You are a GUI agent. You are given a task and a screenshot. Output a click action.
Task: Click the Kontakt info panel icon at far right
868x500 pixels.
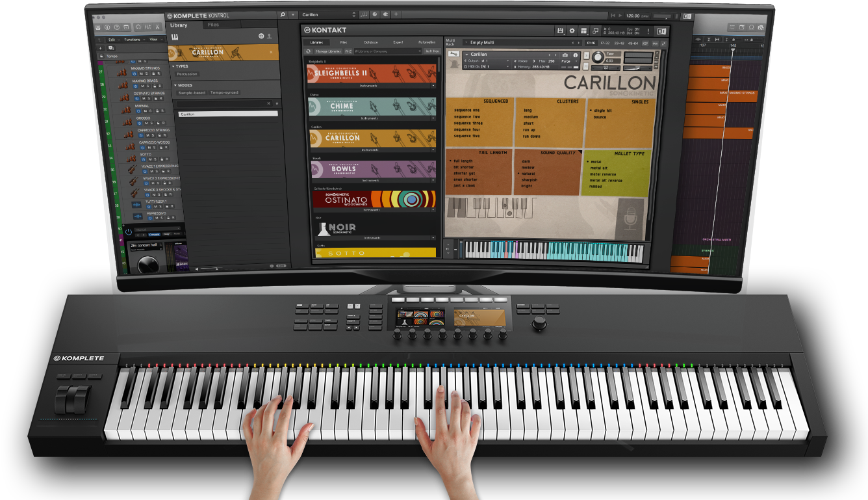[x=661, y=31]
